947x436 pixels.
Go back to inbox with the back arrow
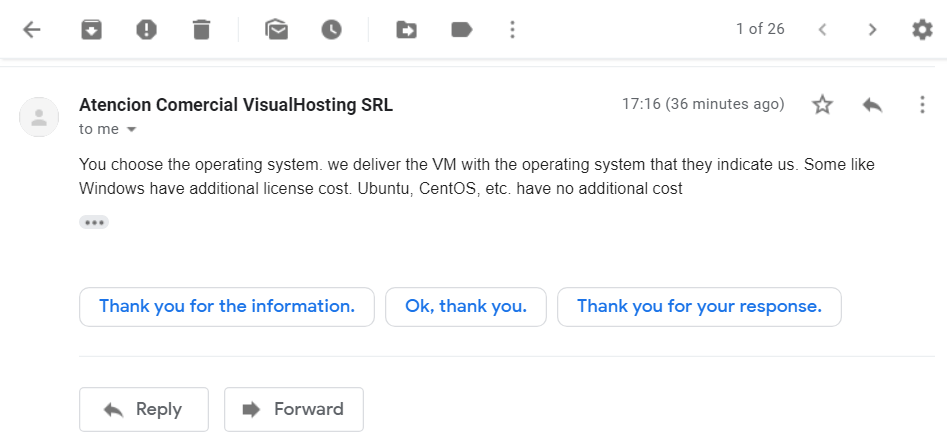[x=31, y=29]
